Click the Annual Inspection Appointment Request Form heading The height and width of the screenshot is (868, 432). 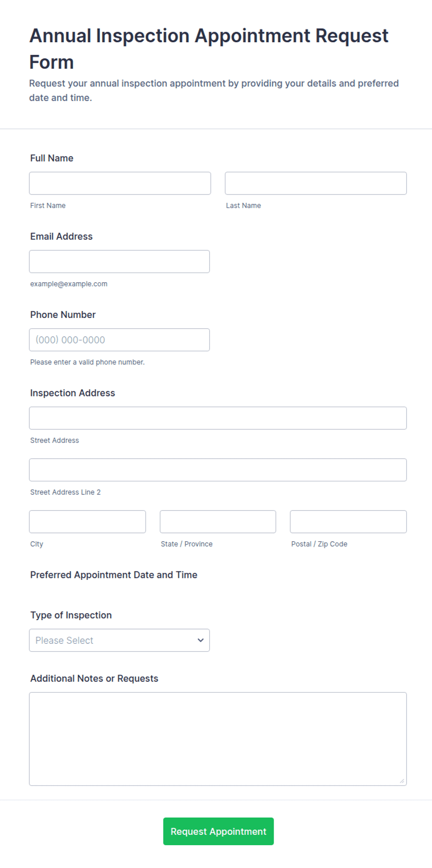pos(209,49)
